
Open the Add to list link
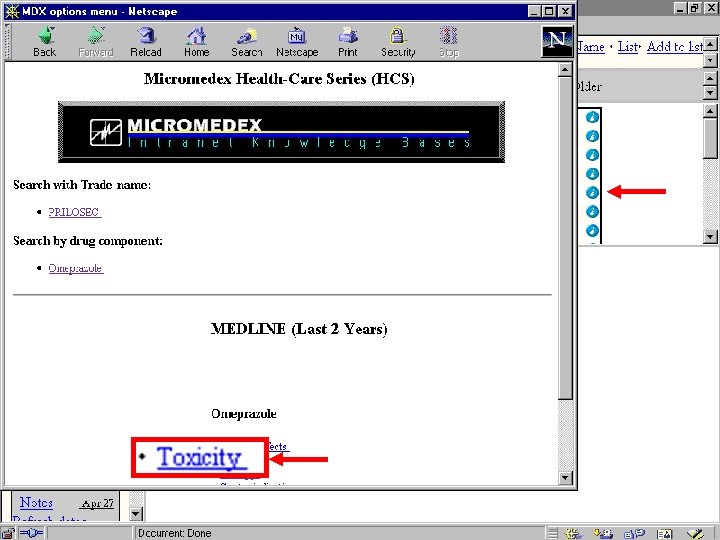pos(675,47)
